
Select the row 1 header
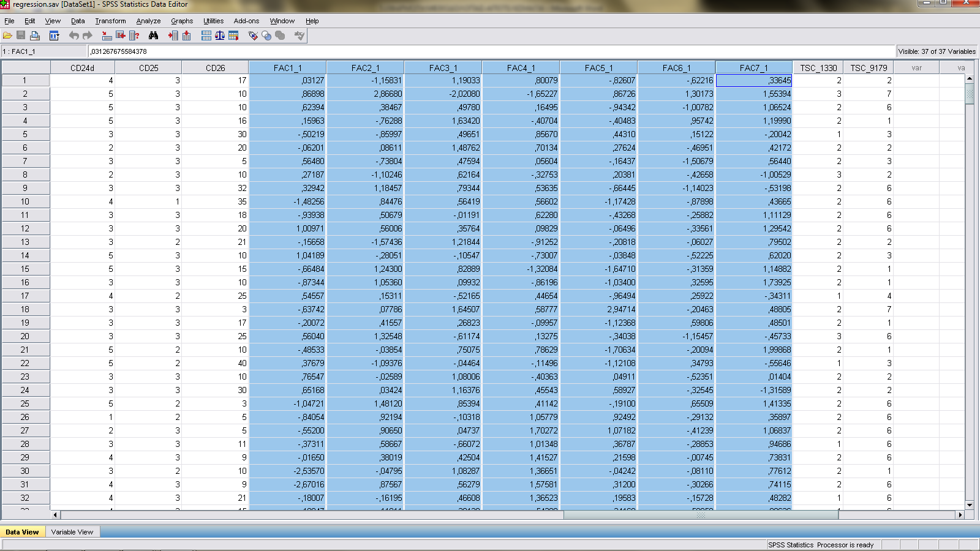pyautogui.click(x=24, y=80)
